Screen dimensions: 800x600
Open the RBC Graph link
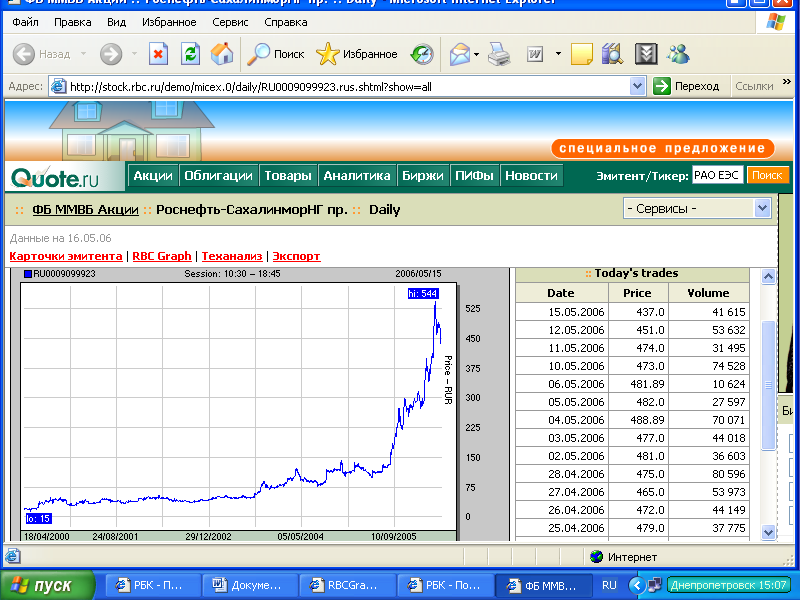tap(162, 256)
